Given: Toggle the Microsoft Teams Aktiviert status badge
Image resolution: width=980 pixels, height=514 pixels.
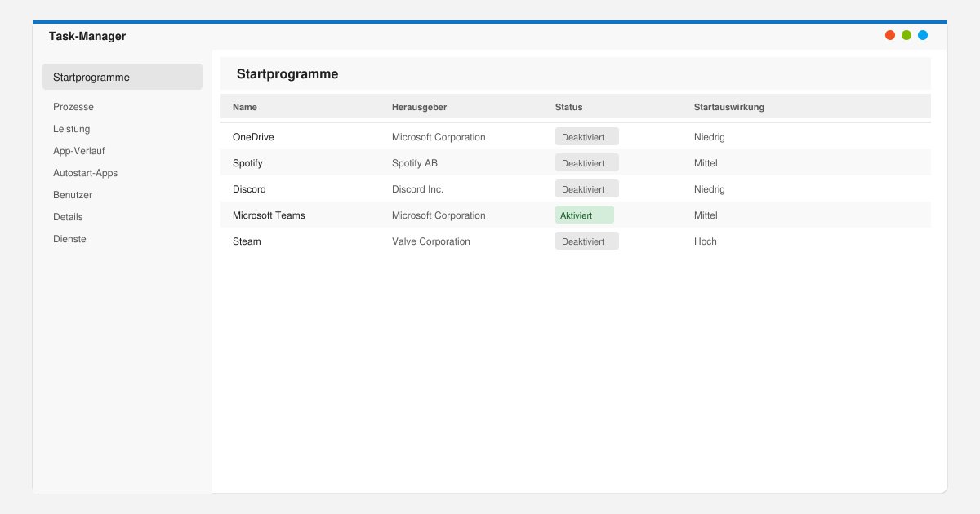Looking at the screenshot, I should (x=585, y=215).
